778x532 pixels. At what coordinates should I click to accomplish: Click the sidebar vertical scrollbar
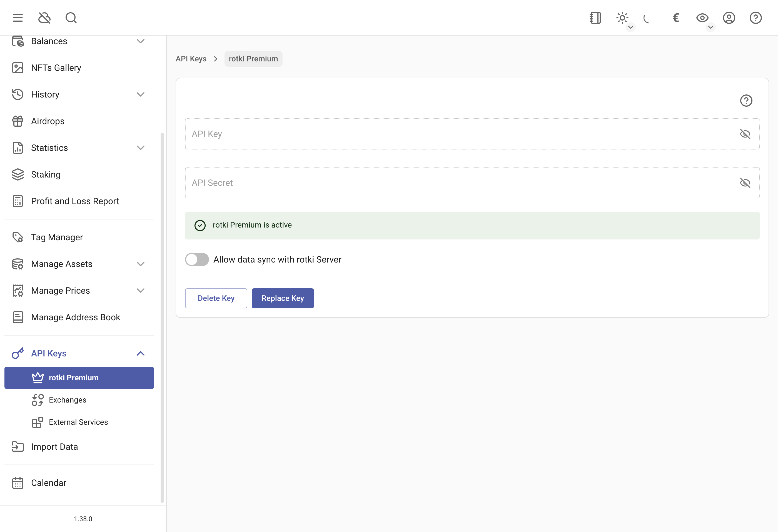click(162, 317)
